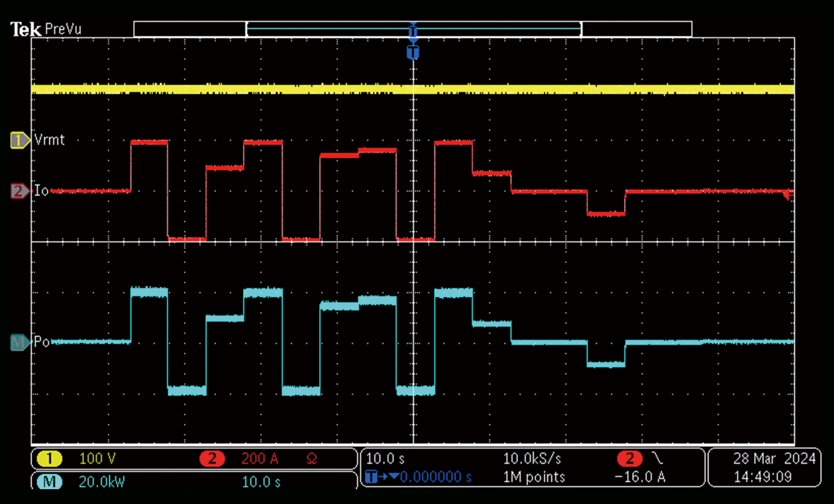Click the red trigger source 2 badge
The image size is (834, 504).
(x=629, y=458)
